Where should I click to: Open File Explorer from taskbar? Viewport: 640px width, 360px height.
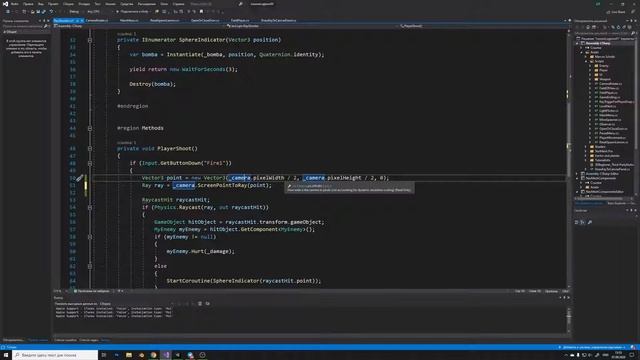pos(129,355)
